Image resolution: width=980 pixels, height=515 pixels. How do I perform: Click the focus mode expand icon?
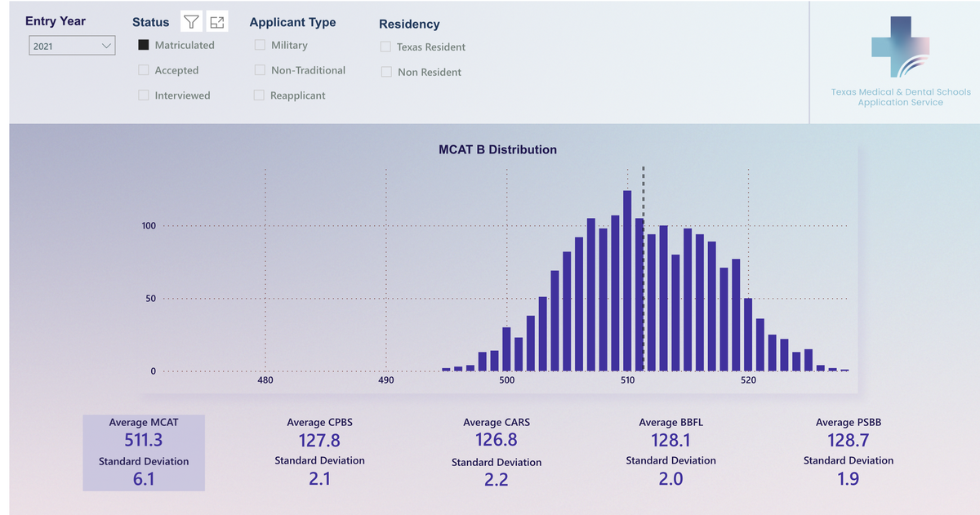coord(216,22)
